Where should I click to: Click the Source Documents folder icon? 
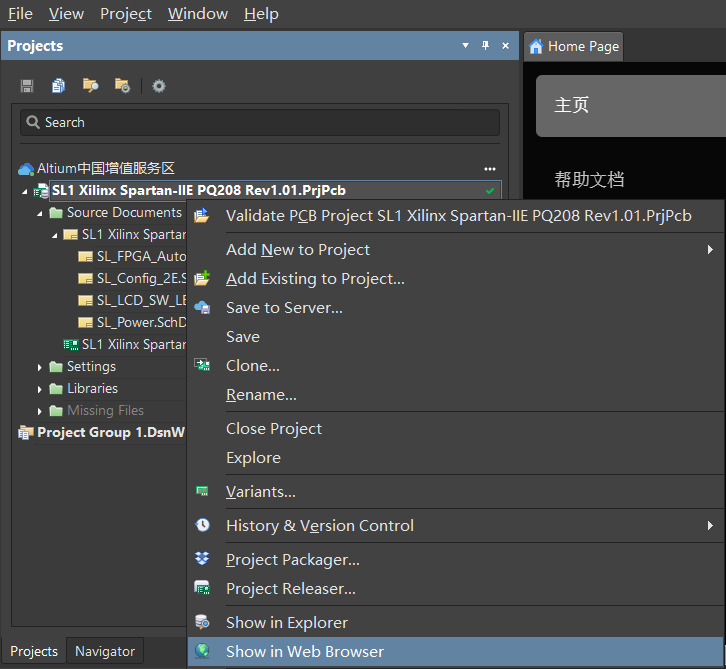pos(56,213)
